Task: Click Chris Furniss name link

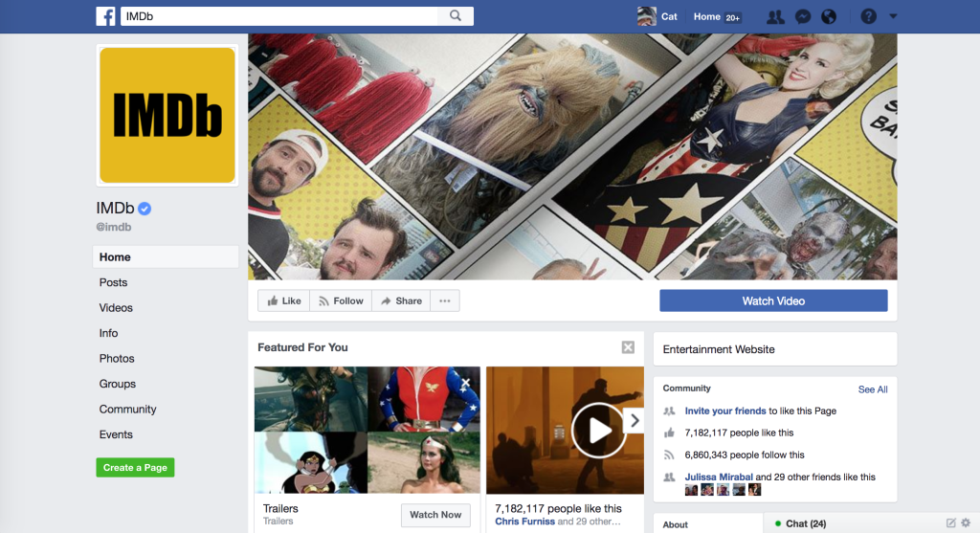Action: coord(525,522)
